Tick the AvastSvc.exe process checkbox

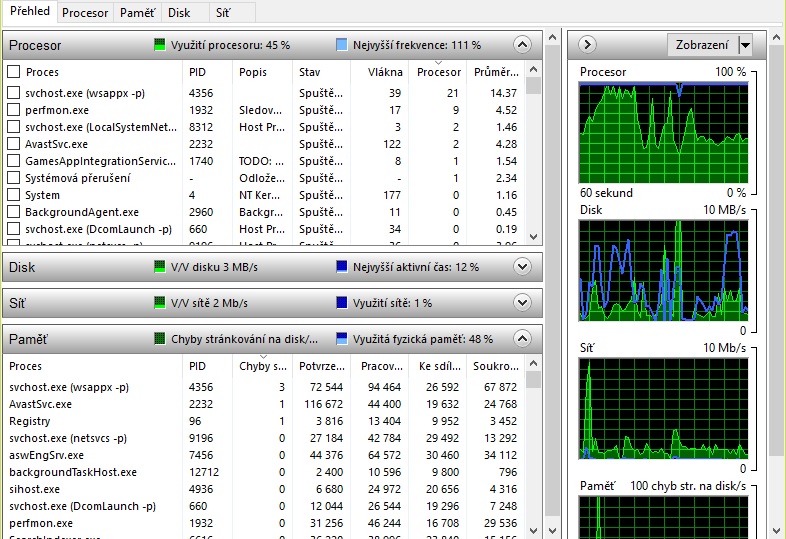click(14, 144)
